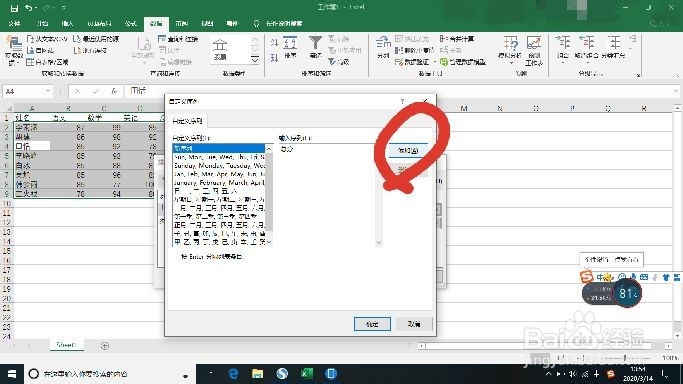Select 'Sun, Mon, Tue, Wed' list entry
The height and width of the screenshot is (384, 683).
coord(219,157)
